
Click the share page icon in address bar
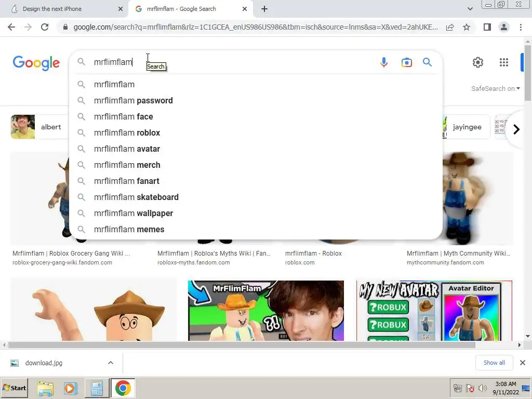(x=450, y=27)
